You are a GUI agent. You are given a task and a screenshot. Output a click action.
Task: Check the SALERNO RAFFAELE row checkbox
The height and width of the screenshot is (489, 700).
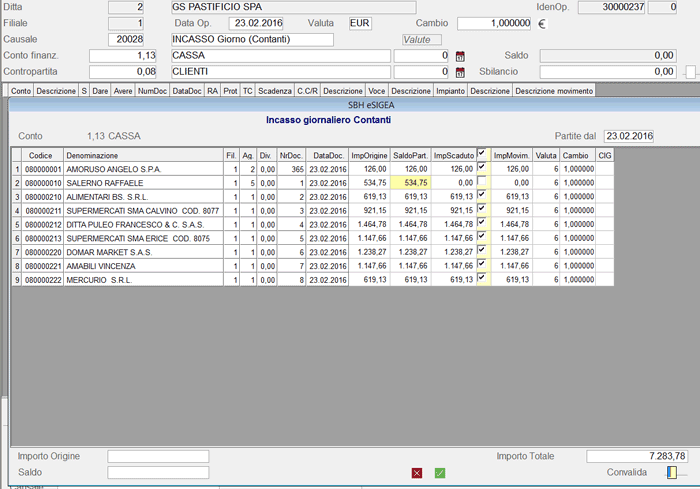tap(482, 181)
